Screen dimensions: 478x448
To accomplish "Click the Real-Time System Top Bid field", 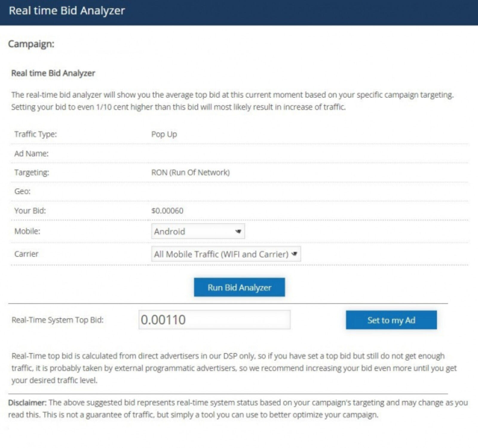I will [215, 320].
